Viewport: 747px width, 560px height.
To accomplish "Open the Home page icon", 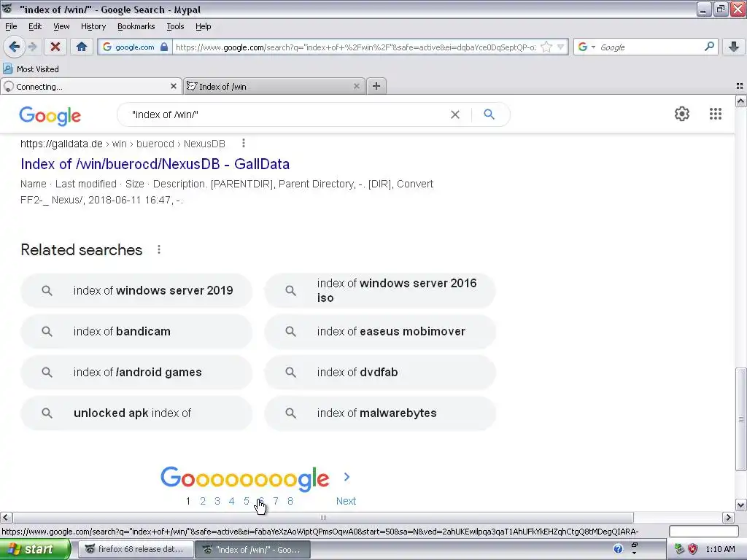I will 82,47.
